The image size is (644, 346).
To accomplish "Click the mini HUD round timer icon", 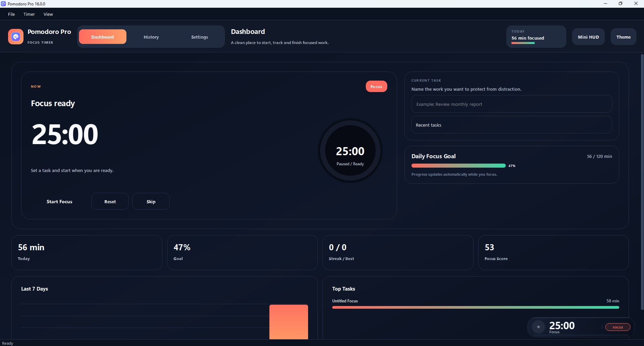I will [x=538, y=327].
